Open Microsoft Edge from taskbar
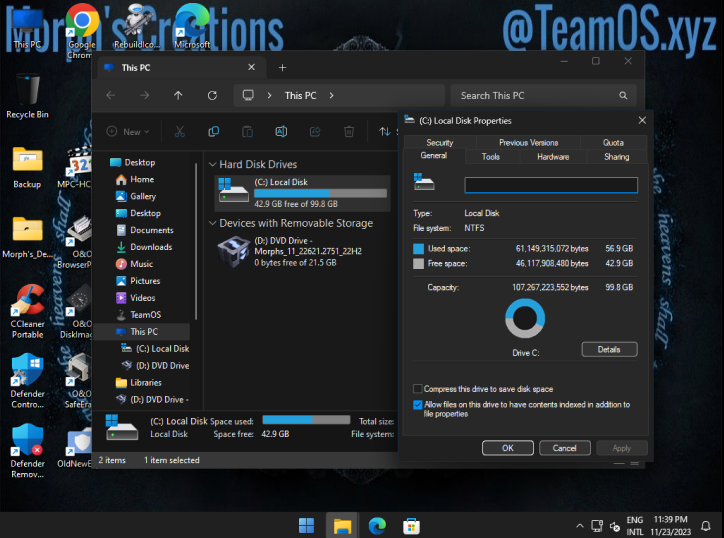This screenshot has width=724, height=538. (377, 526)
